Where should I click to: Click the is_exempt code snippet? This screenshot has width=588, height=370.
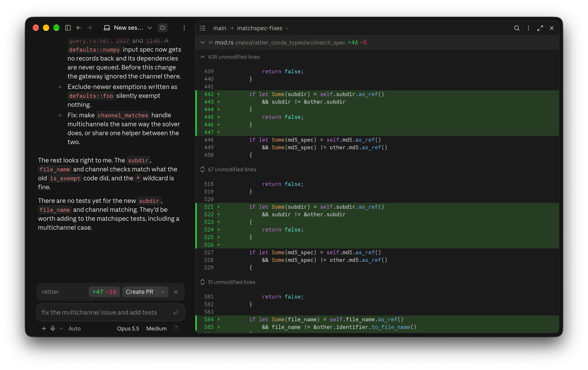[65, 178]
